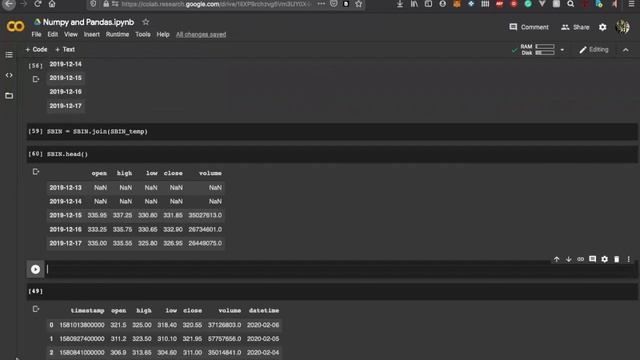Copy link to selected cell

coord(580,259)
